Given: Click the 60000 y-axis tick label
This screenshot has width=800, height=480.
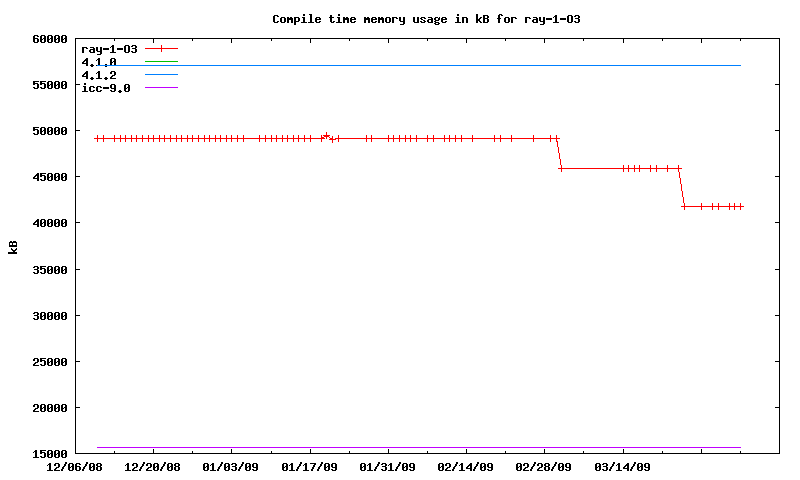Looking at the screenshot, I should click(x=48, y=39).
